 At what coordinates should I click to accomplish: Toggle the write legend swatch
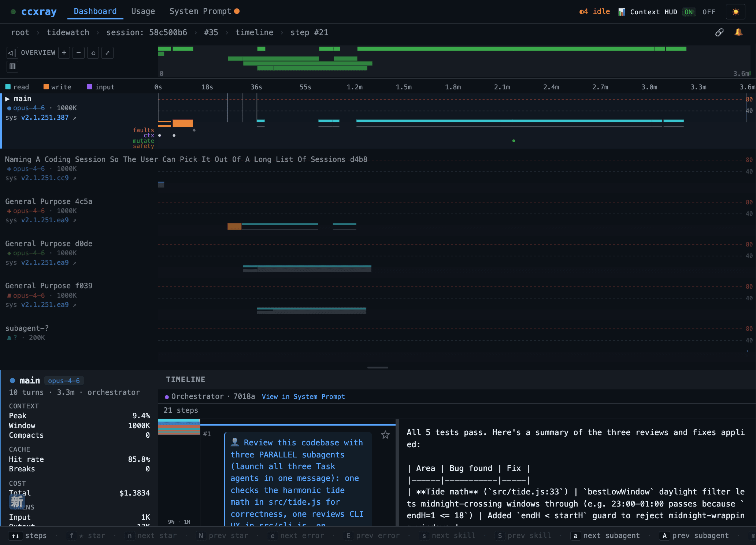point(46,87)
